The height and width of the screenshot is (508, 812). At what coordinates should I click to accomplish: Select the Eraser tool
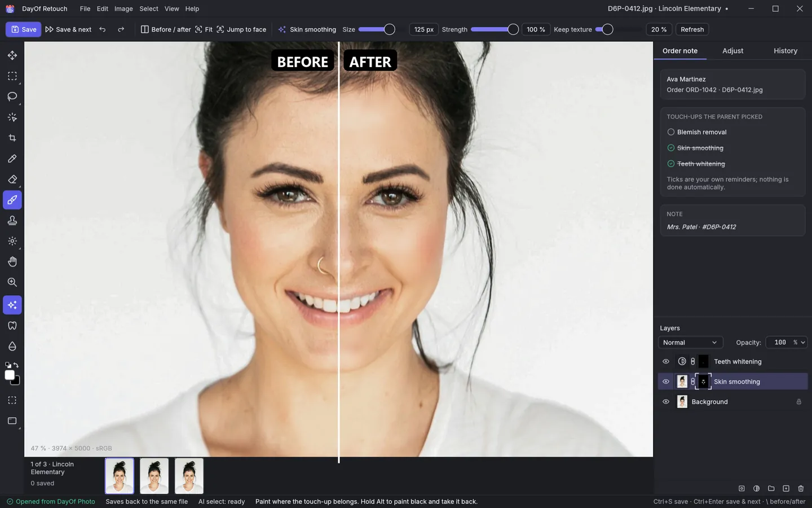(x=12, y=179)
